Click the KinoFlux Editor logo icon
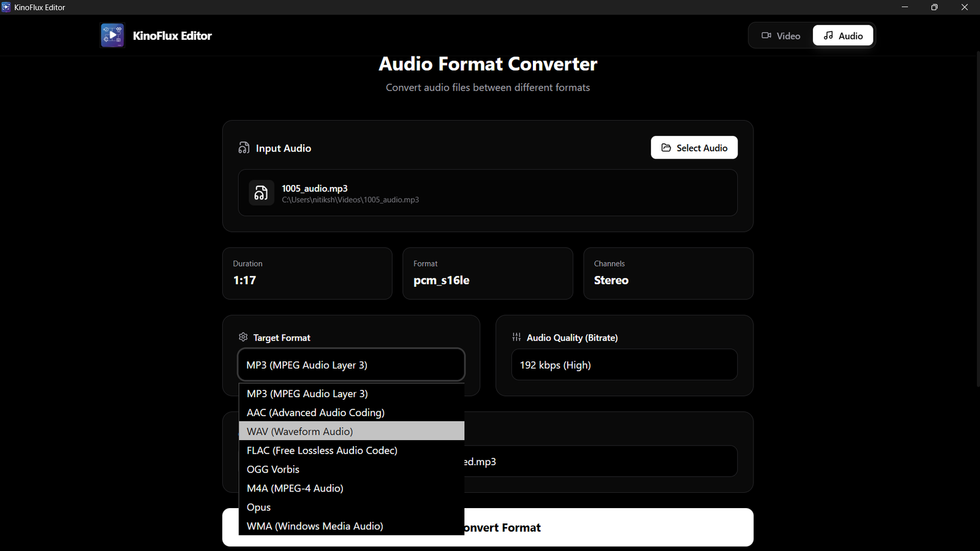 [x=112, y=36]
